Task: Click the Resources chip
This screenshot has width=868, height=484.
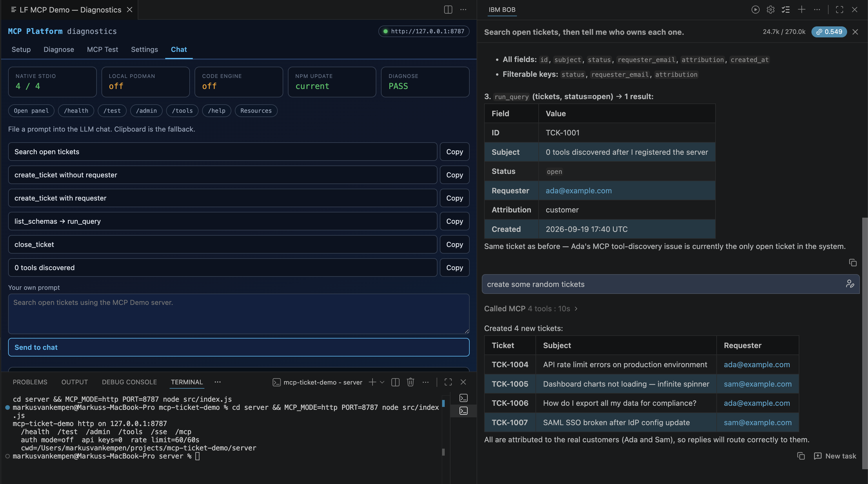Action: (x=256, y=111)
